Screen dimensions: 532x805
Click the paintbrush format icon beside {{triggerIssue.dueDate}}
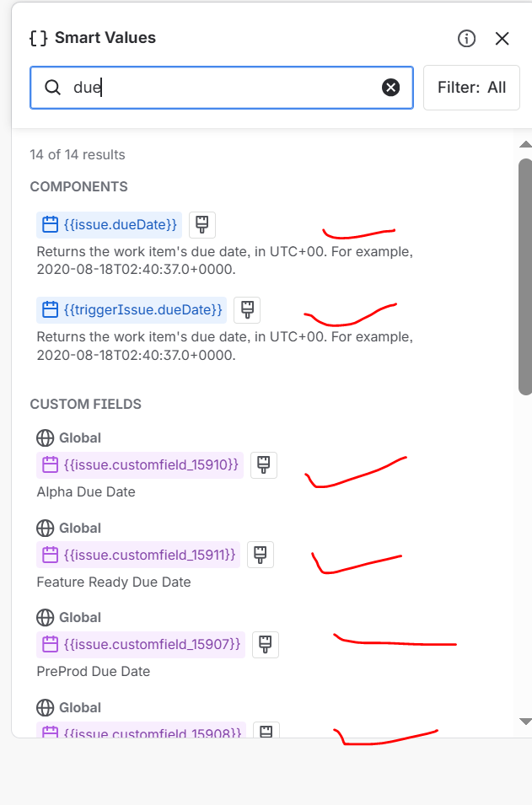click(246, 309)
